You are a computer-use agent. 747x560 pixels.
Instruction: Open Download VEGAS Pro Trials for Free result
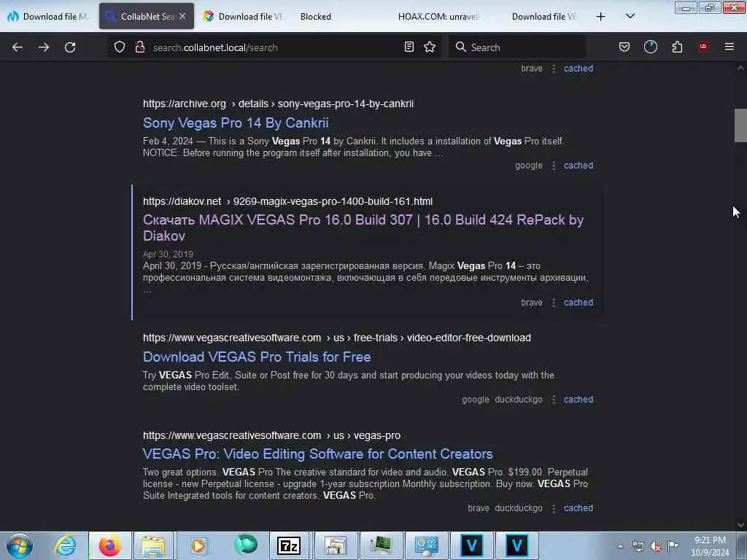coord(257,357)
